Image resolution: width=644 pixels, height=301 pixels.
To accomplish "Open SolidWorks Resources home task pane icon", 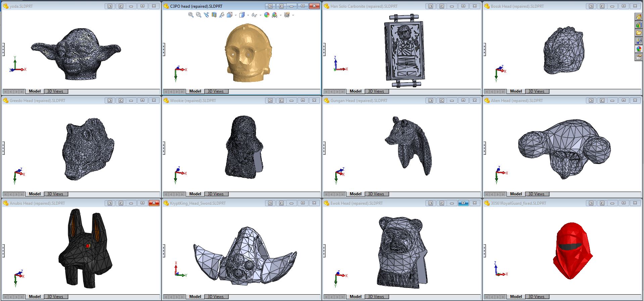I will tap(639, 17).
